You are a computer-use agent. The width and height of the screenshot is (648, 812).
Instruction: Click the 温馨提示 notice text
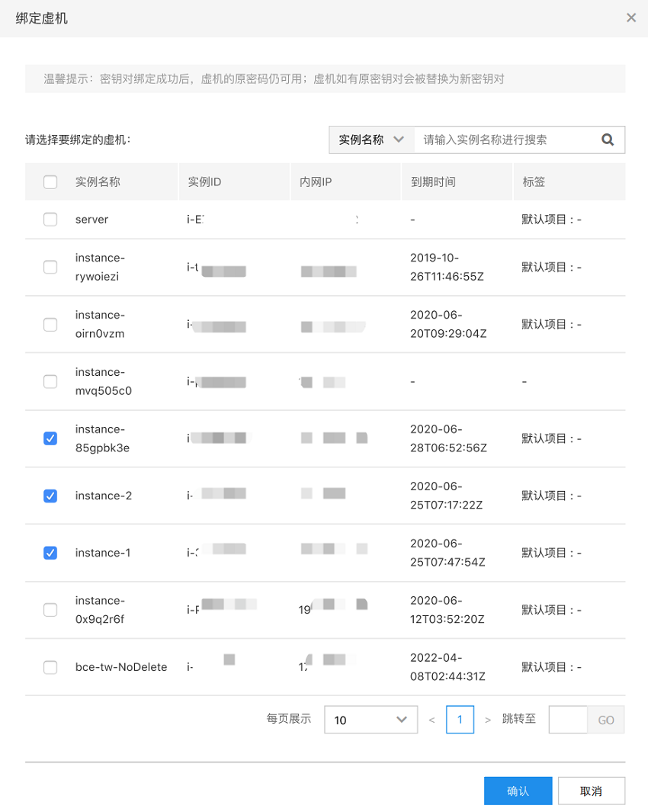pyautogui.click(x=274, y=79)
